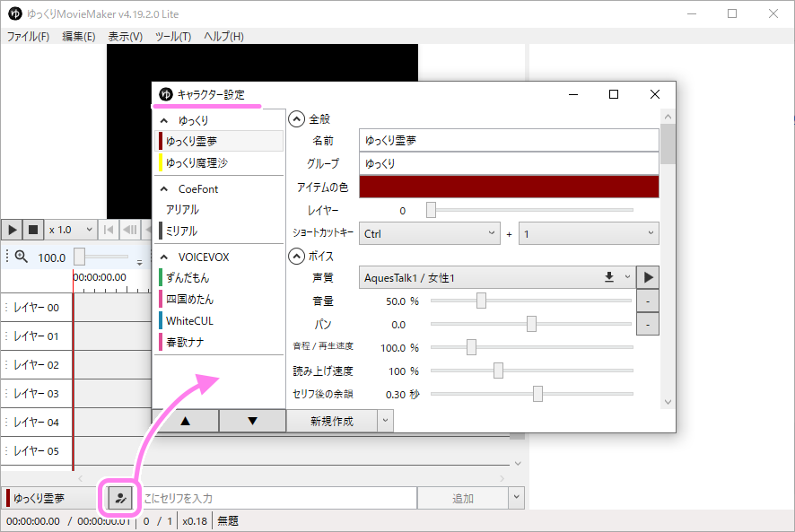Select ゆっくり魔理沙 in character list

[x=219, y=162]
